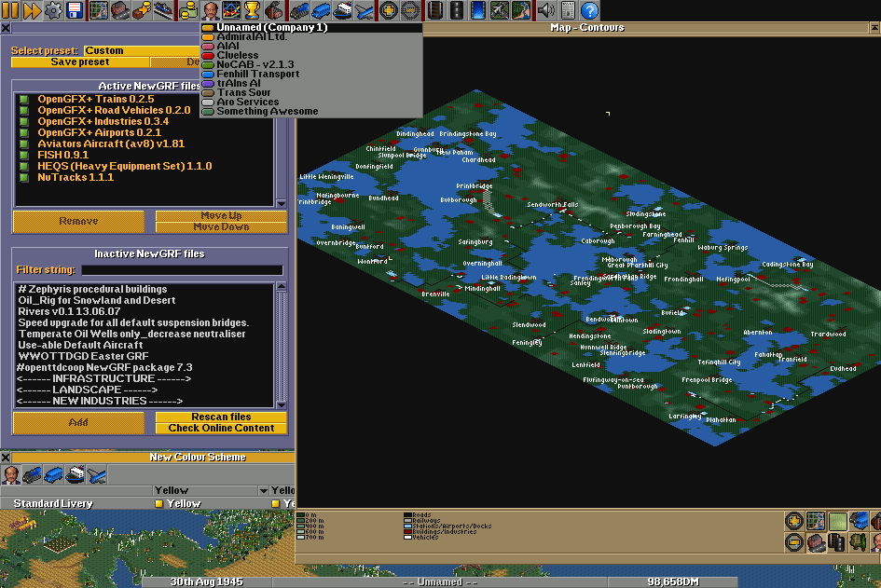Click the Save preset button
The image size is (881, 588).
click(80, 62)
